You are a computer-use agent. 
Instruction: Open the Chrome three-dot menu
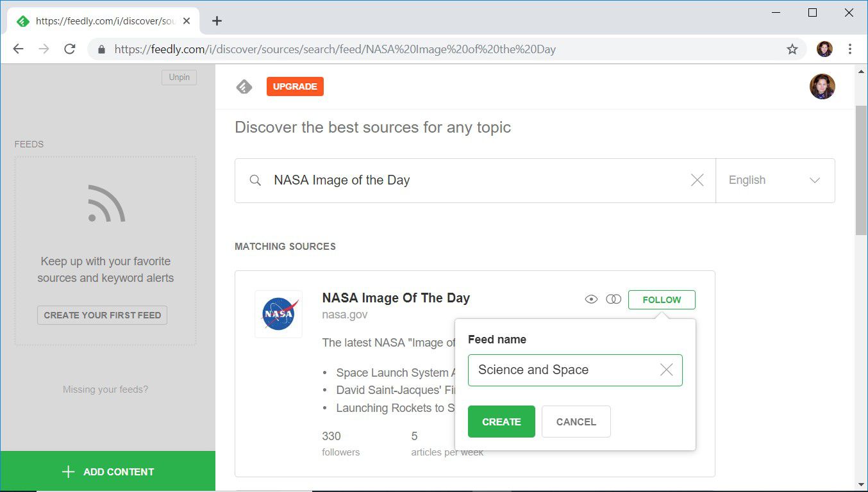[x=850, y=49]
